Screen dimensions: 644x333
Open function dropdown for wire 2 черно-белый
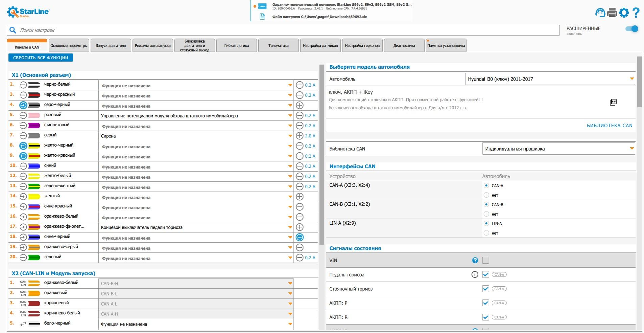(196, 85)
